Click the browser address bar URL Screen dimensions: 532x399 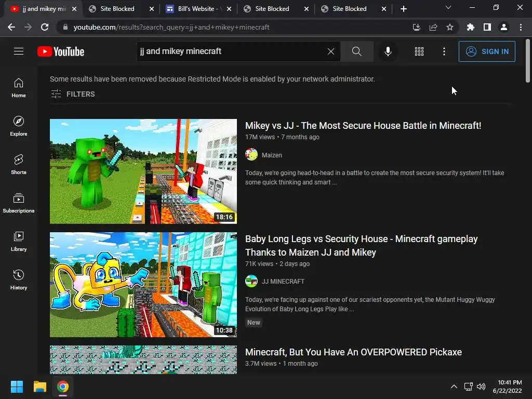tap(171, 27)
